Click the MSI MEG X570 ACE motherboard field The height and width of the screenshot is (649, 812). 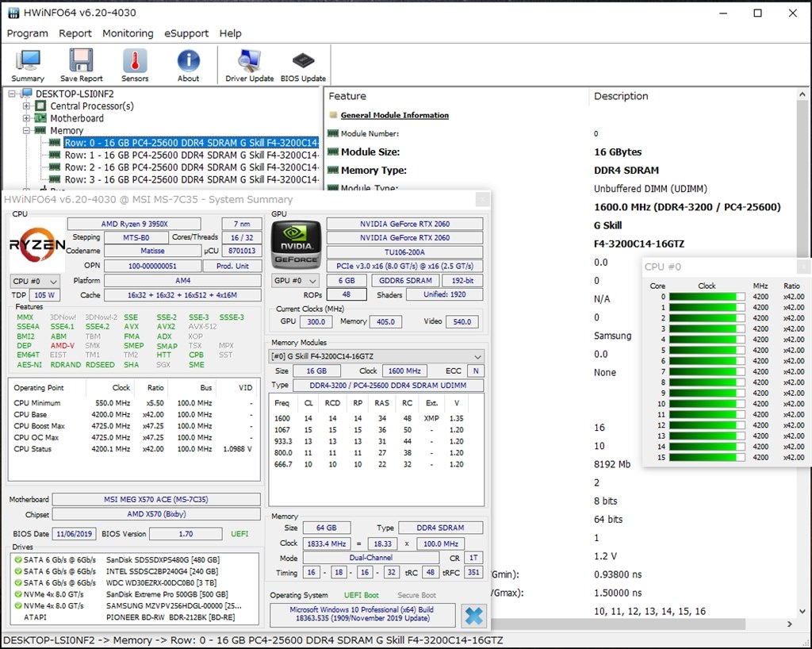click(x=156, y=499)
